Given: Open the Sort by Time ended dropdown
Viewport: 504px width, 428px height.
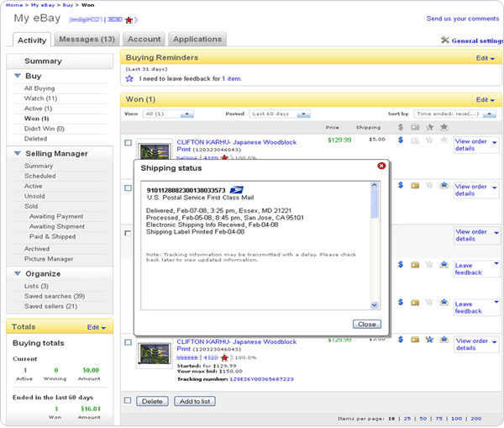Looking at the screenshot, I should click(x=454, y=114).
